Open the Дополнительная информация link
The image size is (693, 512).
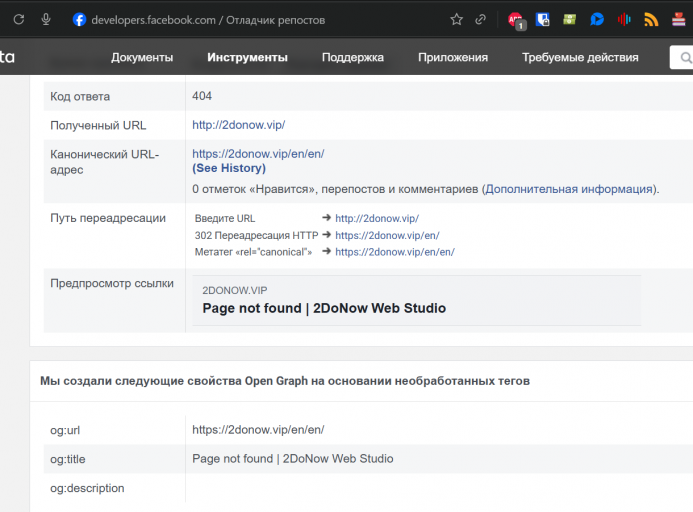[569, 189]
